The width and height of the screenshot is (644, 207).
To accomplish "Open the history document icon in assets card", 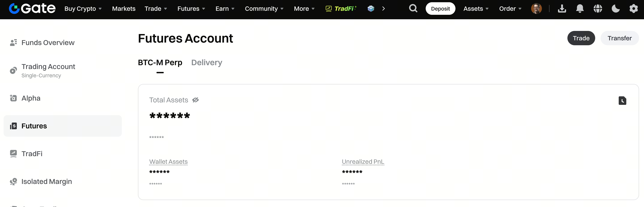I will click(x=622, y=101).
